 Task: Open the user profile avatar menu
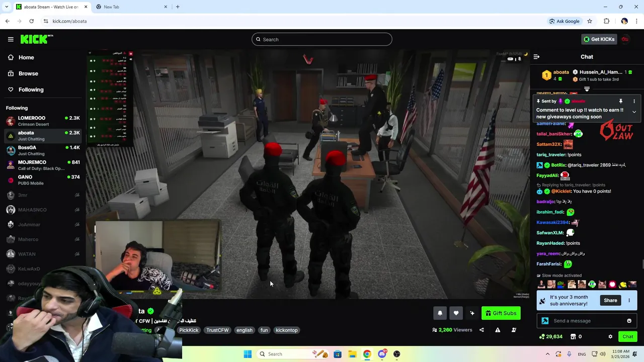(x=625, y=39)
